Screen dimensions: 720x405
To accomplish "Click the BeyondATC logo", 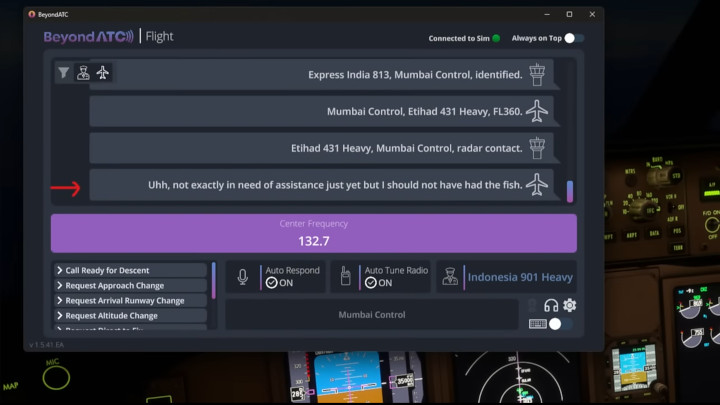I will pos(89,36).
